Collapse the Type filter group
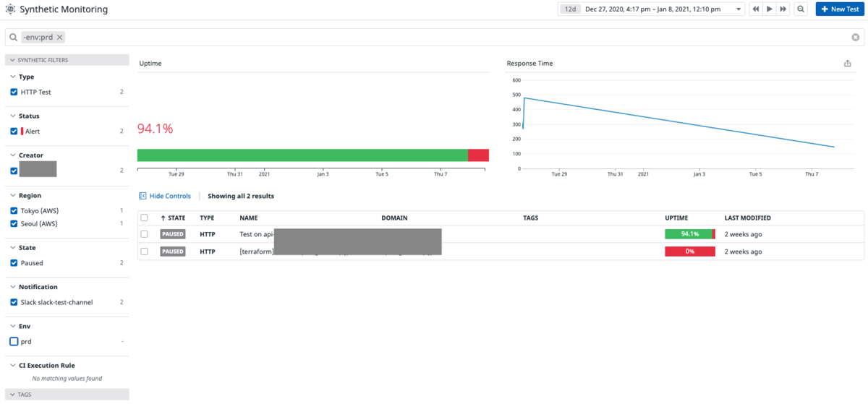 (12, 77)
